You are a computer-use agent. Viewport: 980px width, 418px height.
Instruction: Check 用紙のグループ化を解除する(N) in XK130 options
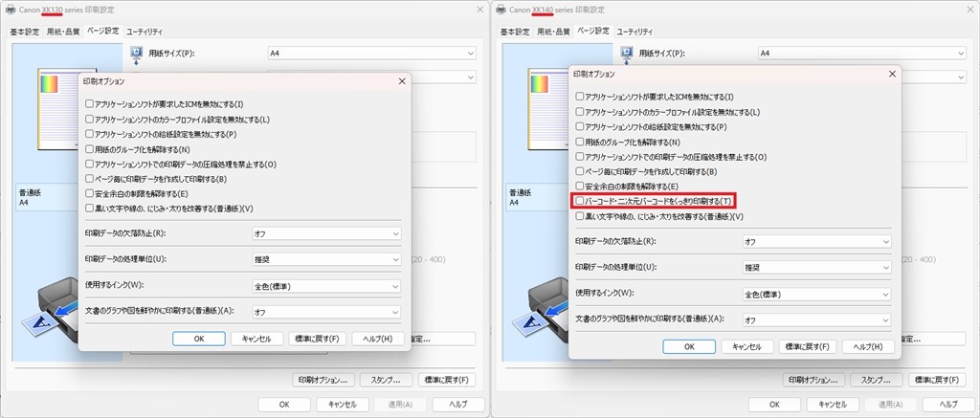(89, 149)
